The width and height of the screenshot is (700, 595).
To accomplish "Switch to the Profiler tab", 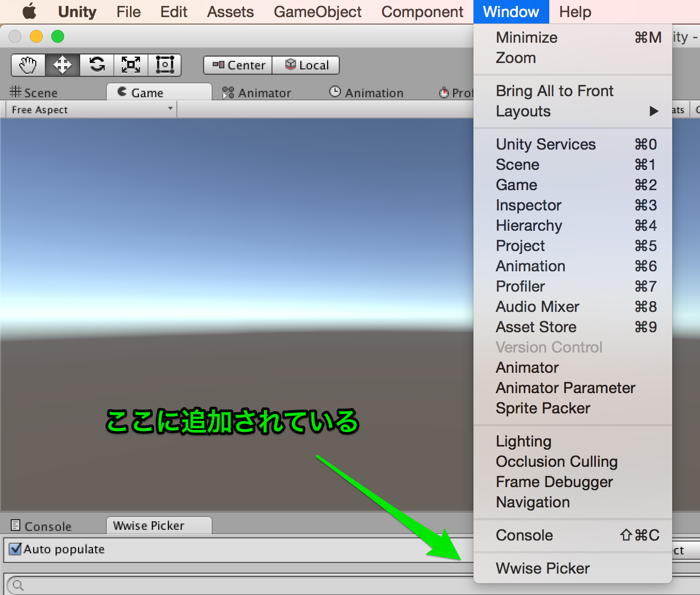I will 456,92.
